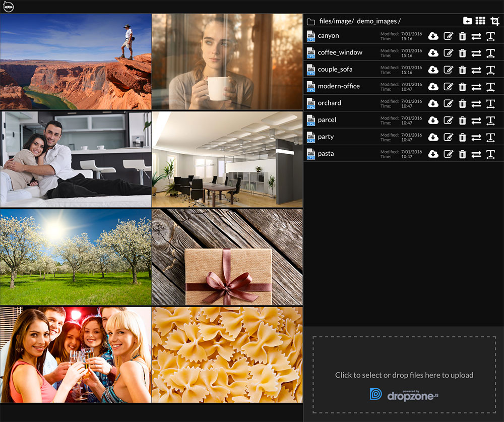The width and height of the screenshot is (504, 422).
Task: Click move arrows icon for modern-office
Action: pos(476,87)
